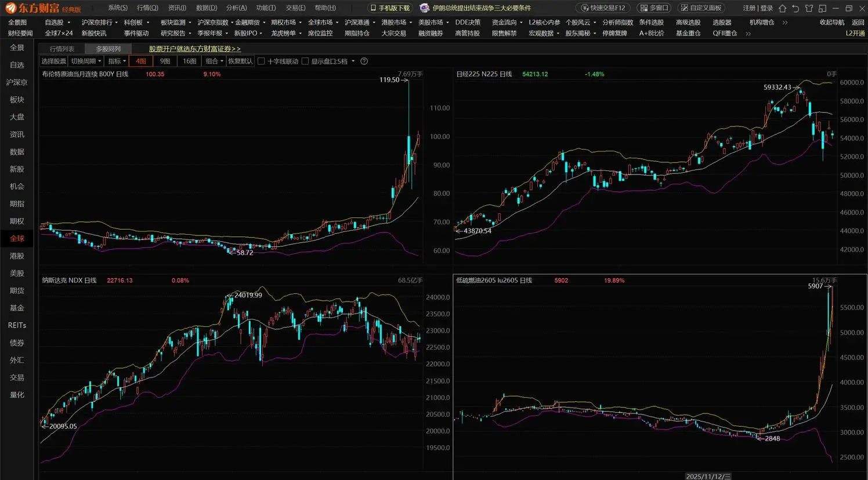Select the 多股同列 tab
The image size is (868, 480).
pos(108,49)
